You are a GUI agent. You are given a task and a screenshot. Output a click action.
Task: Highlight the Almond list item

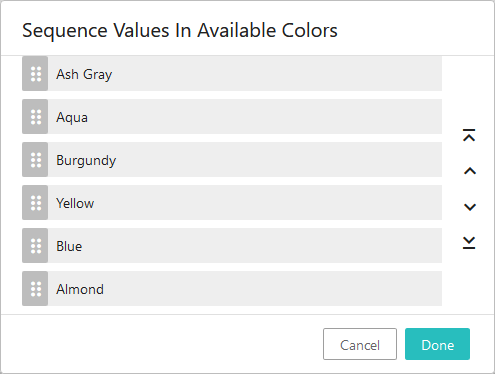[x=232, y=289]
